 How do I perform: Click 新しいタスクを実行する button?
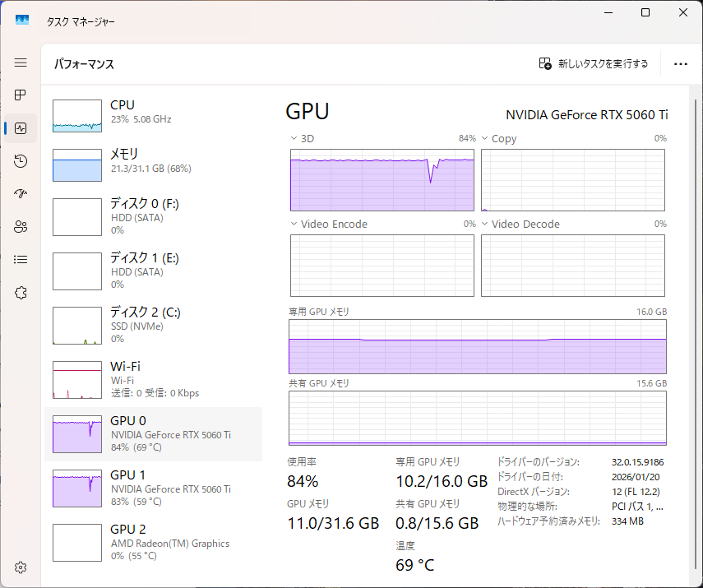594,63
